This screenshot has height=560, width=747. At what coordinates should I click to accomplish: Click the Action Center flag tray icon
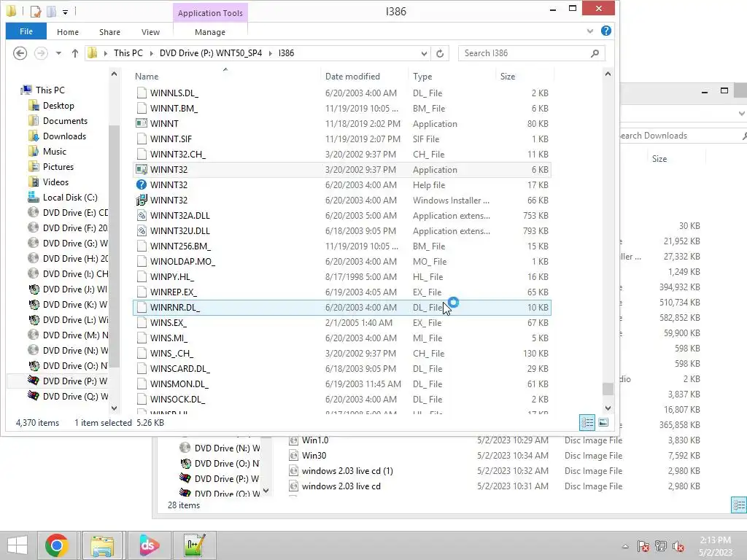(x=643, y=546)
